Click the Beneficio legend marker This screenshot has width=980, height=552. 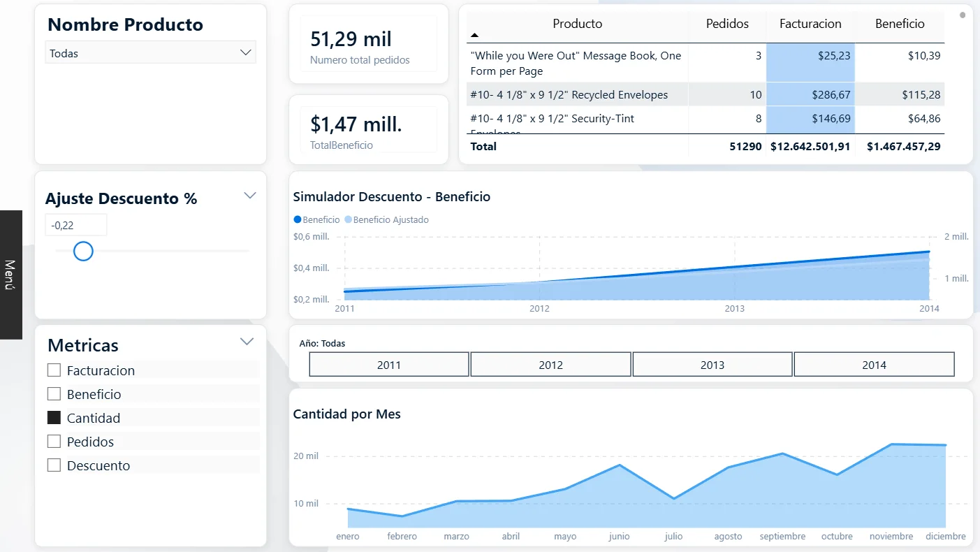(x=296, y=219)
